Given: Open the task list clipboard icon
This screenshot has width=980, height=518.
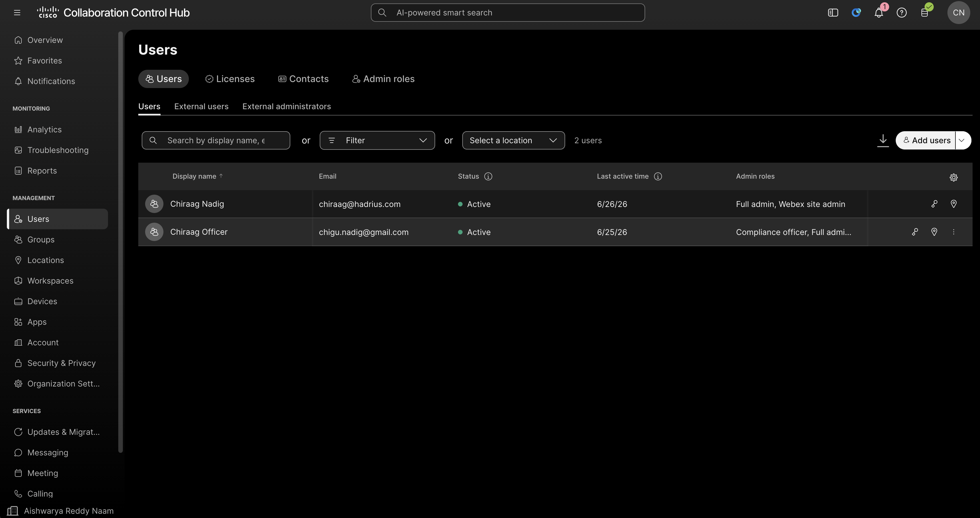Looking at the screenshot, I should (x=925, y=13).
